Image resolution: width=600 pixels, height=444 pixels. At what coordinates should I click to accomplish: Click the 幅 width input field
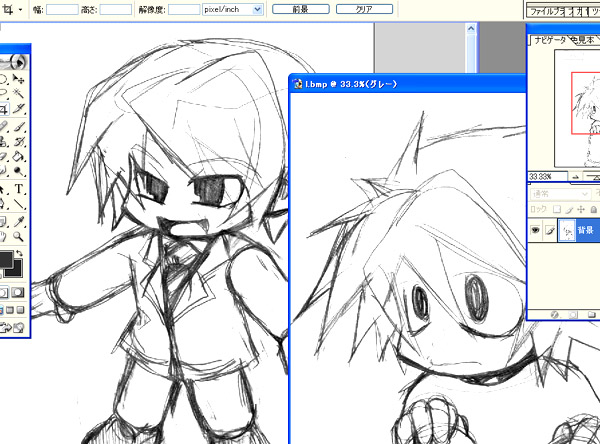click(62, 10)
